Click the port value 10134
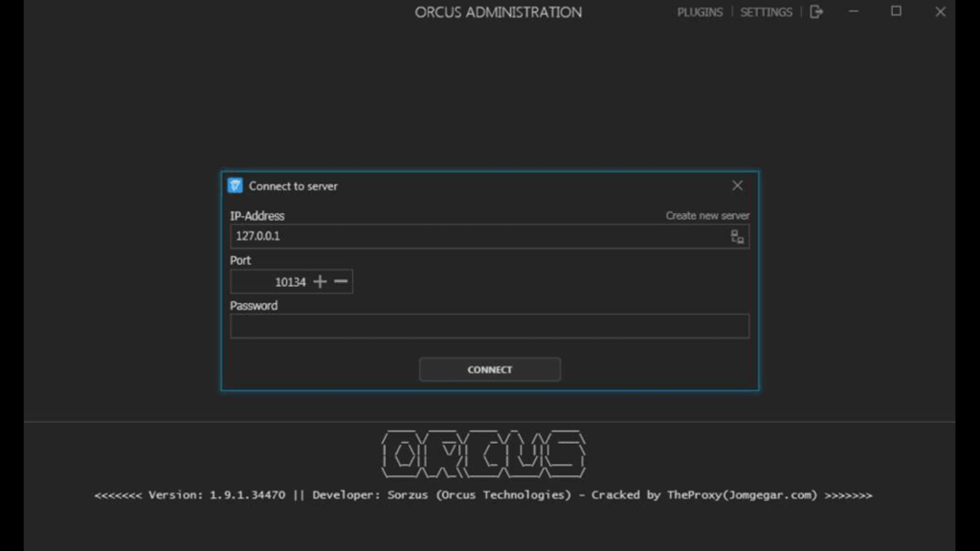 290,282
